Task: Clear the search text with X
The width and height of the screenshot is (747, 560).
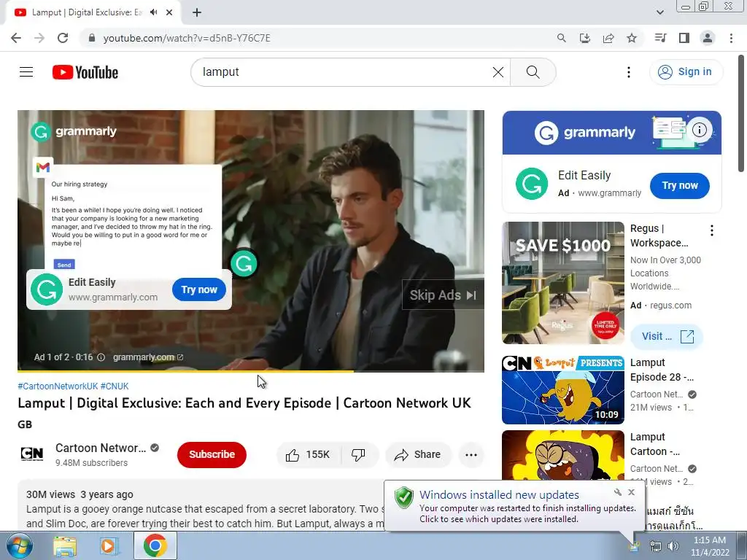Action: click(x=498, y=72)
